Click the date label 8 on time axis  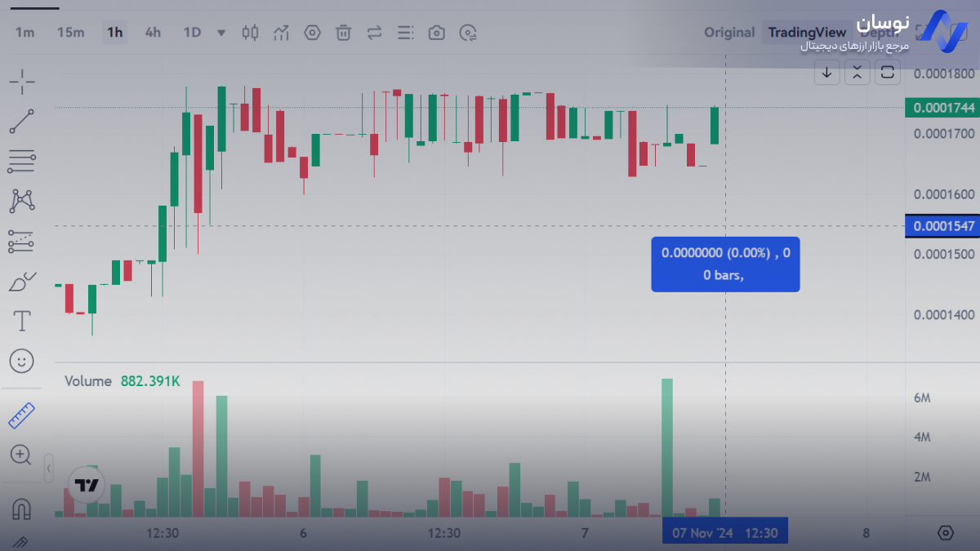pos(866,534)
